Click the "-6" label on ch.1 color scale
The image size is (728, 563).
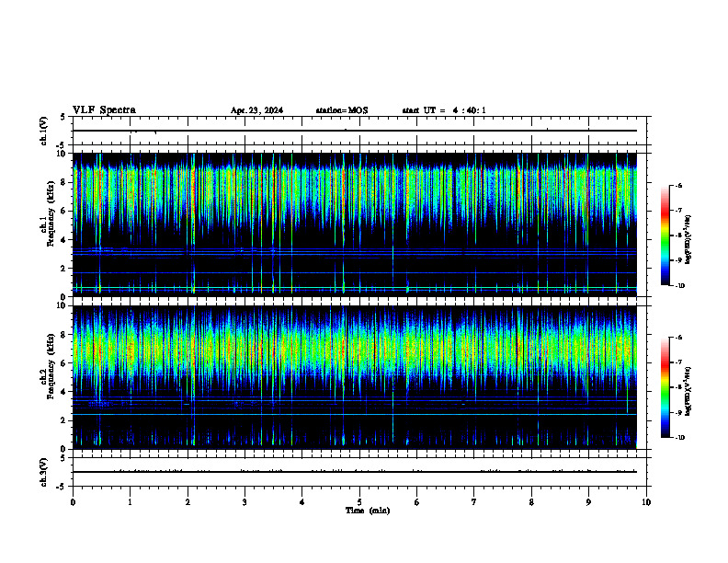[x=678, y=186]
